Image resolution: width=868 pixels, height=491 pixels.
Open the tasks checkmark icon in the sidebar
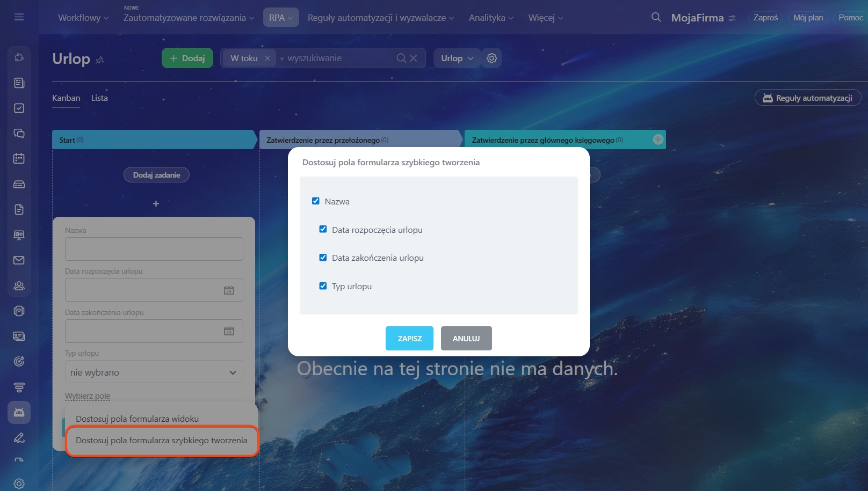pyautogui.click(x=19, y=108)
